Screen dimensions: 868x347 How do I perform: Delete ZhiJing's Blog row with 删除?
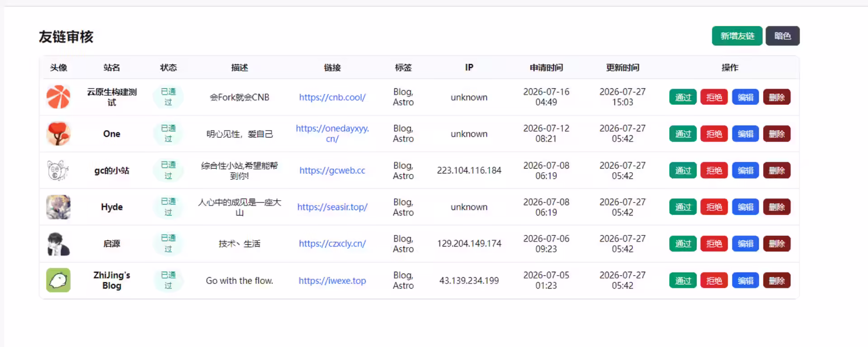(x=777, y=281)
